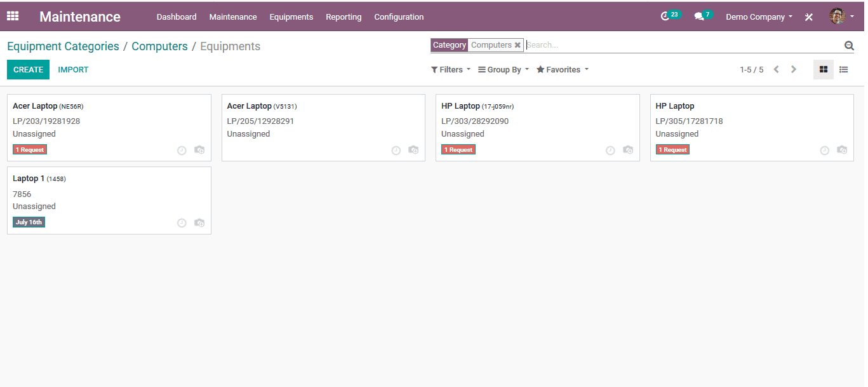The width and height of the screenshot is (868, 387).
Task: Remove the Computers category filter tag
Action: [x=517, y=45]
